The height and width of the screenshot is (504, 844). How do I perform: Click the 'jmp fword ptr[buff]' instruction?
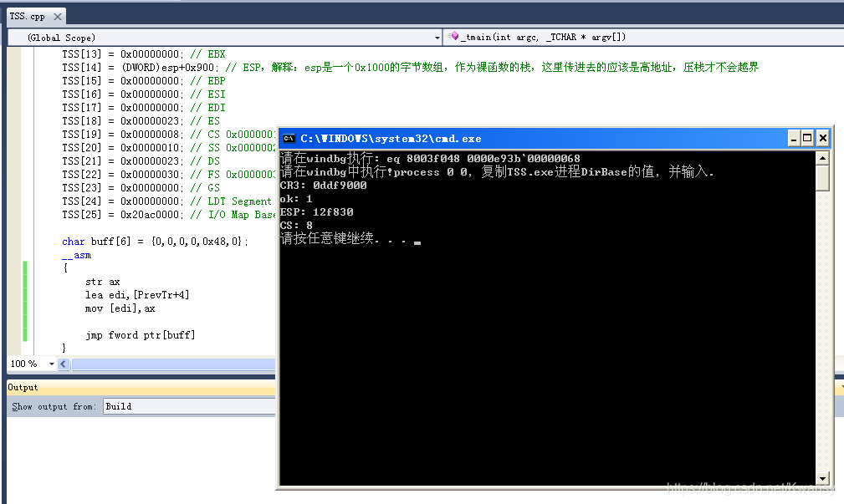[140, 335]
